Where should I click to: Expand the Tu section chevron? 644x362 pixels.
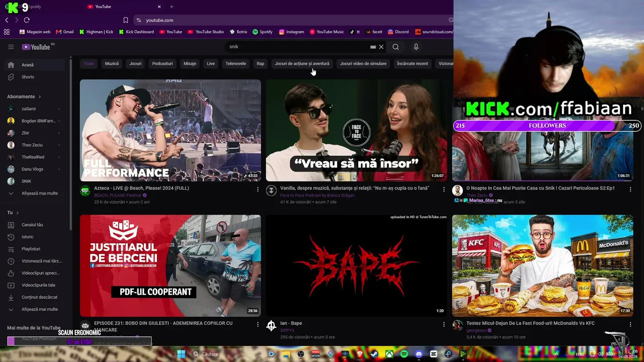coord(17,213)
